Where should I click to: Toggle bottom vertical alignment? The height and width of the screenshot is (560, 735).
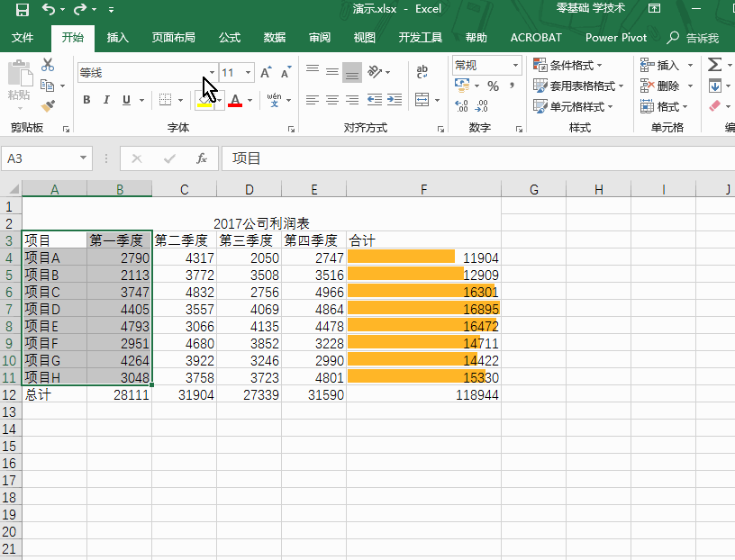(x=352, y=72)
